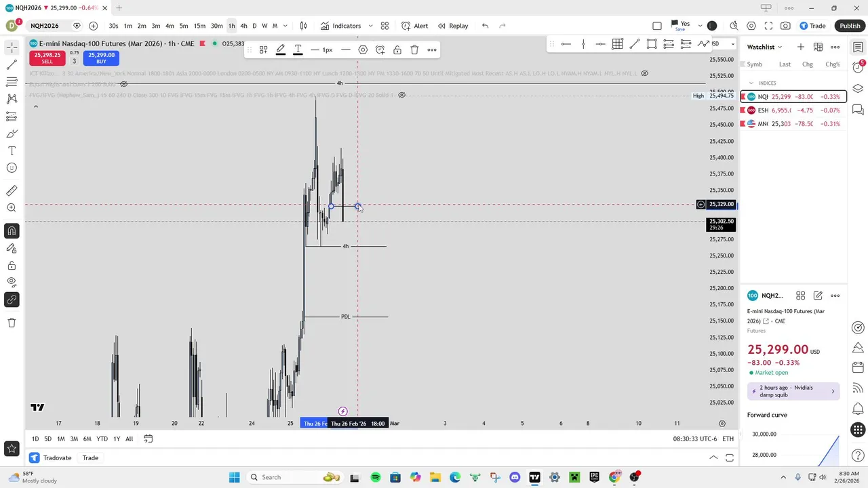Expand the Tradovate panel chevron
868x488 pixels.
713,458
